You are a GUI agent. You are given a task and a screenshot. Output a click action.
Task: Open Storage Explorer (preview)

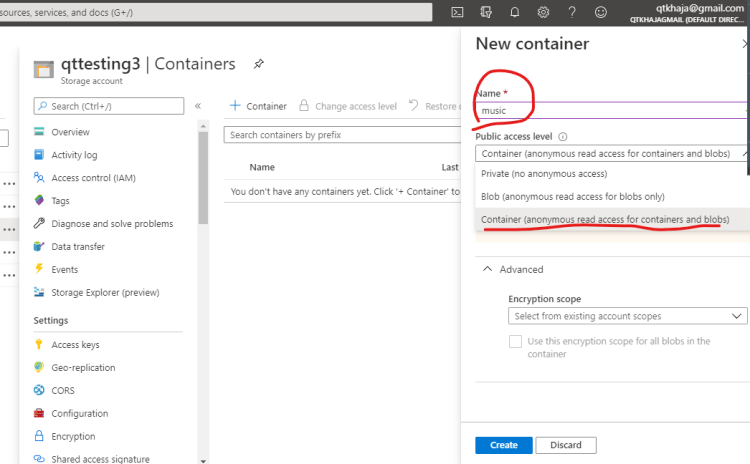105,293
